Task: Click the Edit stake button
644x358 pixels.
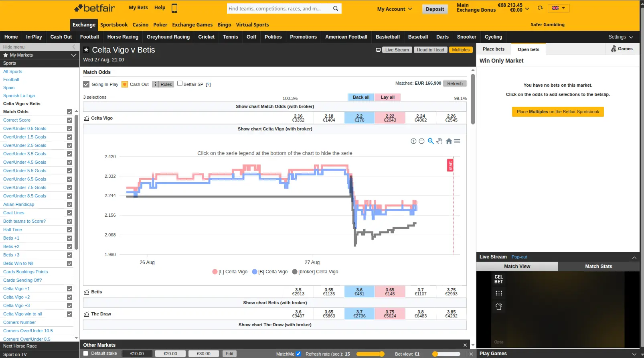Action: 229,354
